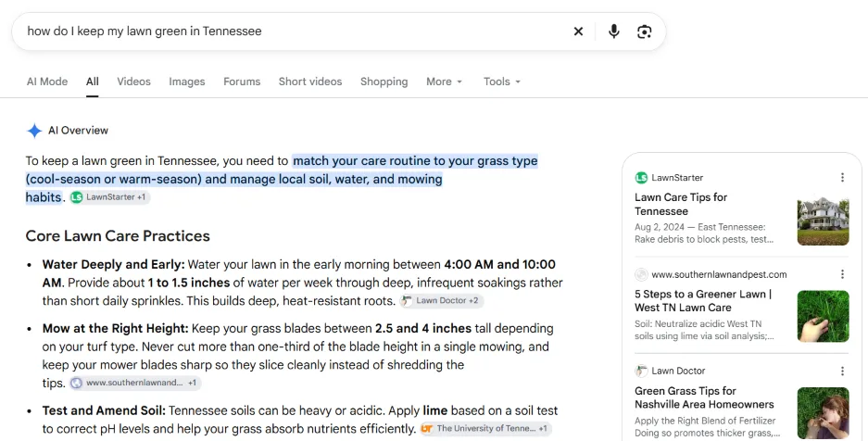Open Lawn Care Tips for Tennessee link
Screen dimensions: 868x441
[x=680, y=204]
